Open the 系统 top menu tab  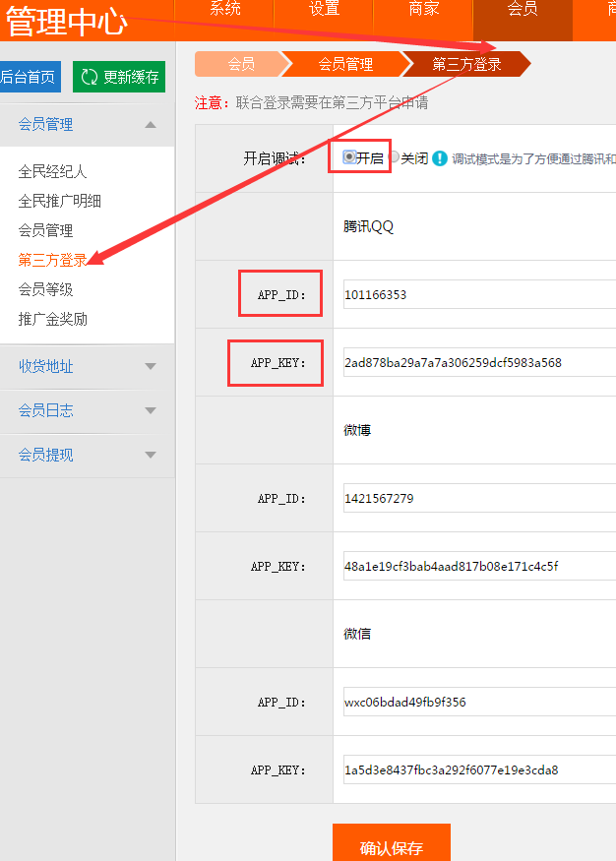tap(224, 20)
